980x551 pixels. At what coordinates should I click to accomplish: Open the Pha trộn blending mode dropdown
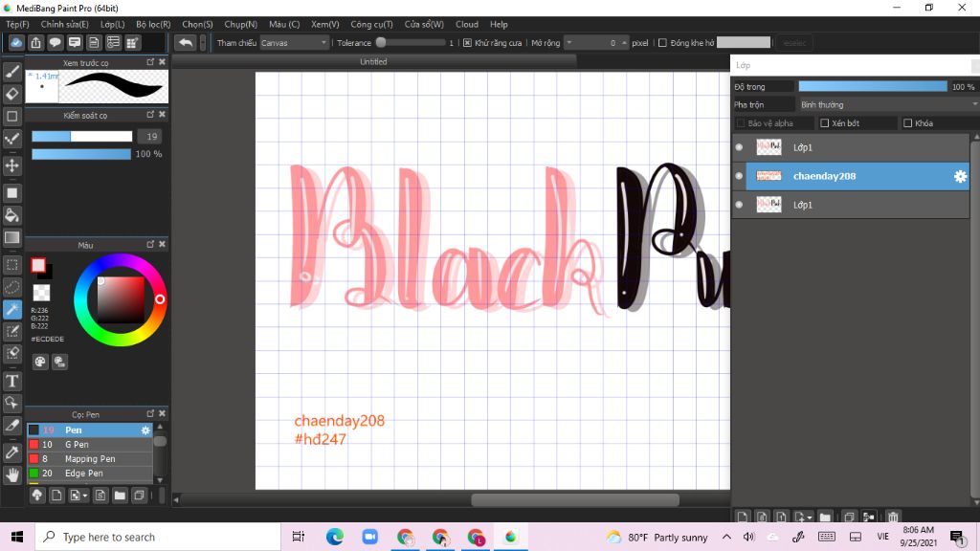tap(887, 104)
